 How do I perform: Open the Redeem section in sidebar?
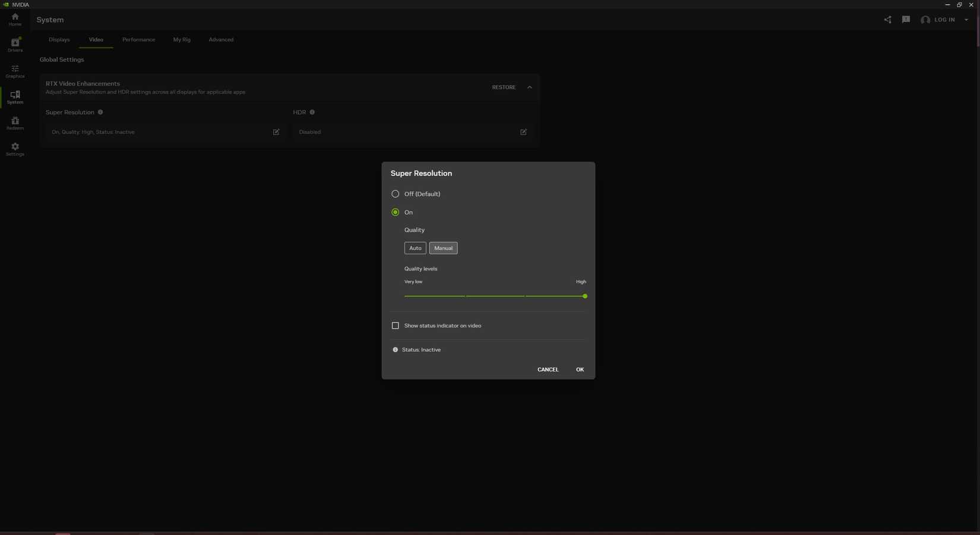click(15, 124)
